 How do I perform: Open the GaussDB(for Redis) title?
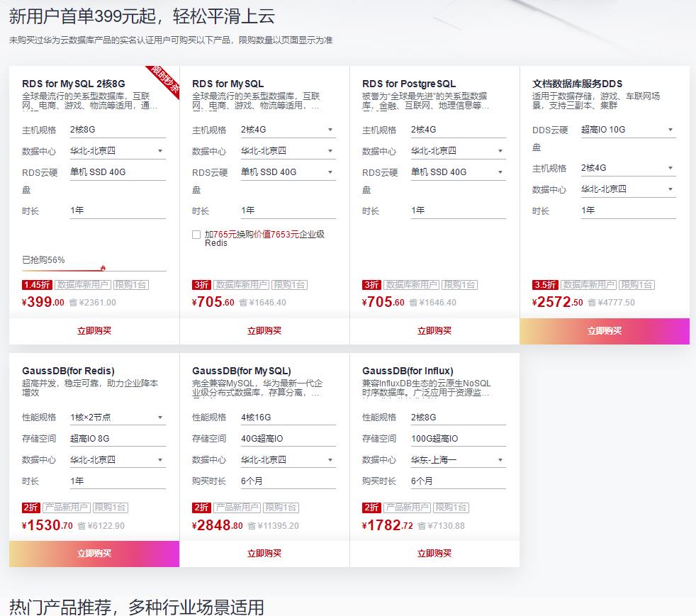(68, 371)
